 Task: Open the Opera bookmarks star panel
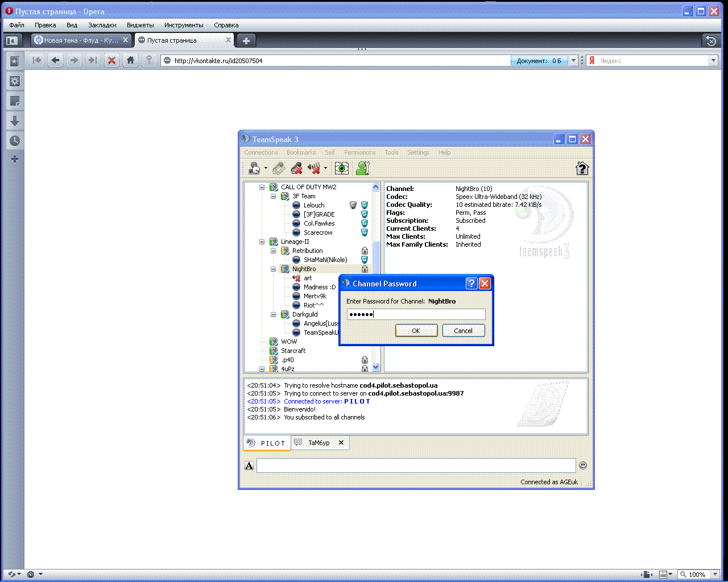(15, 61)
